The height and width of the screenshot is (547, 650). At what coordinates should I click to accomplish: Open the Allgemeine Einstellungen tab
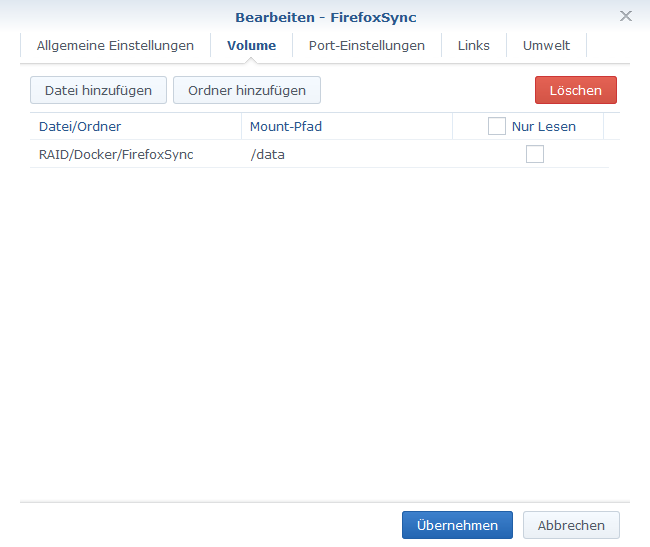pyautogui.click(x=115, y=45)
